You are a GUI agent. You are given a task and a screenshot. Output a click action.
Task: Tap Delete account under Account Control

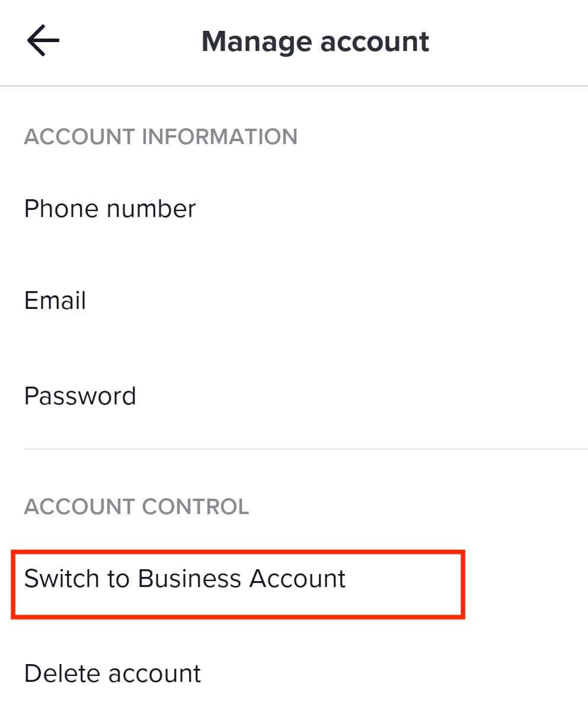(x=113, y=674)
